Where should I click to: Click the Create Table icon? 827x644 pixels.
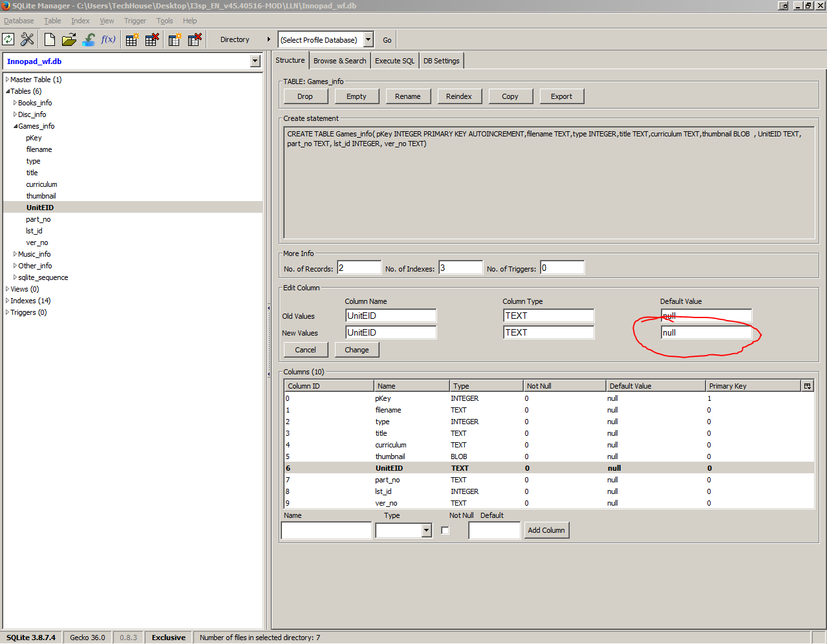132,39
